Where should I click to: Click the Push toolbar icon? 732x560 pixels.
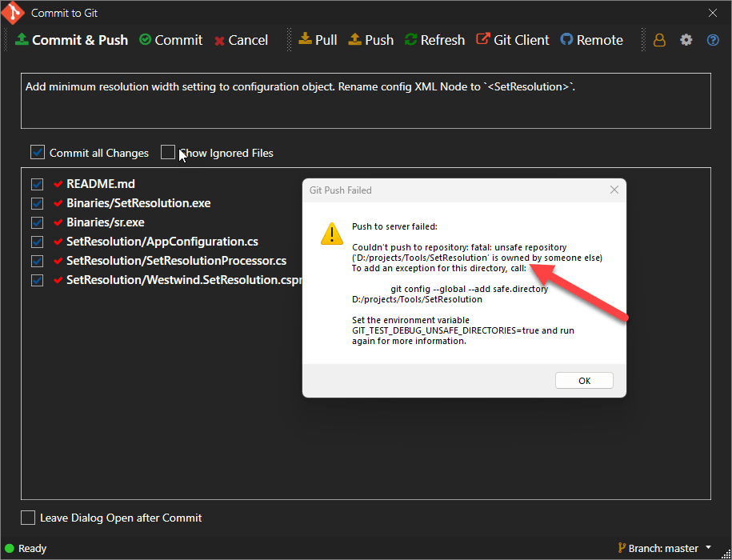click(370, 39)
